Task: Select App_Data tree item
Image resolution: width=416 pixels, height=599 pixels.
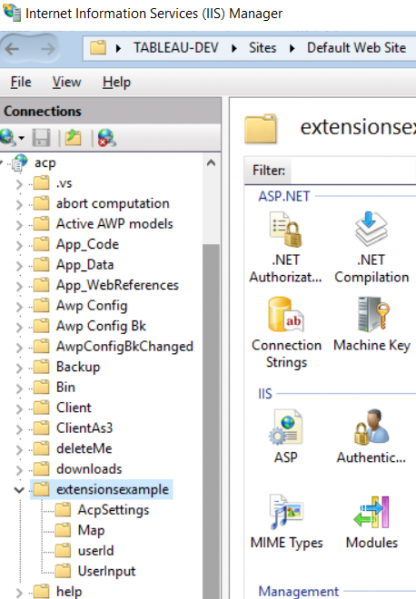Action: 85,265
